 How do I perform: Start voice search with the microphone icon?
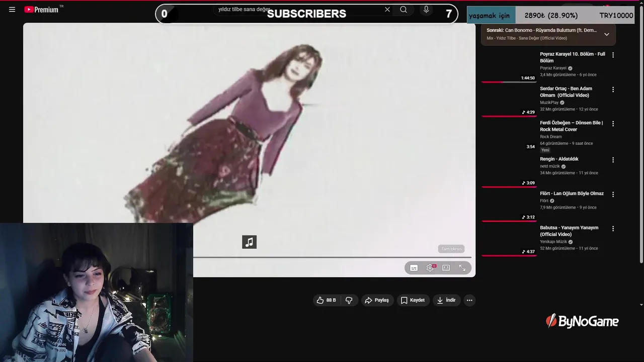coord(426,10)
